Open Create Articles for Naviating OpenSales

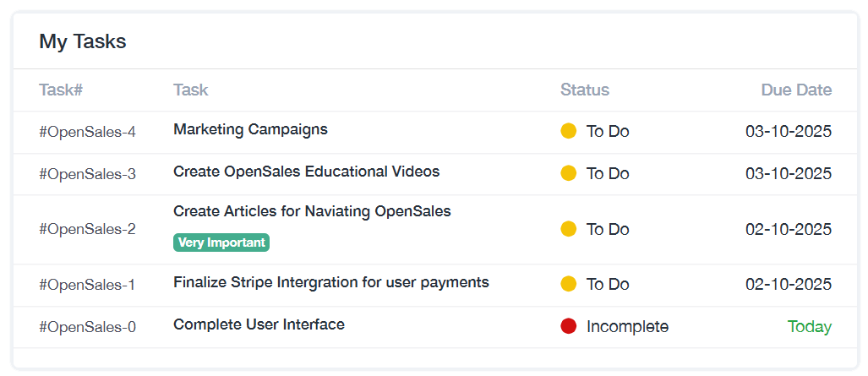coord(312,211)
